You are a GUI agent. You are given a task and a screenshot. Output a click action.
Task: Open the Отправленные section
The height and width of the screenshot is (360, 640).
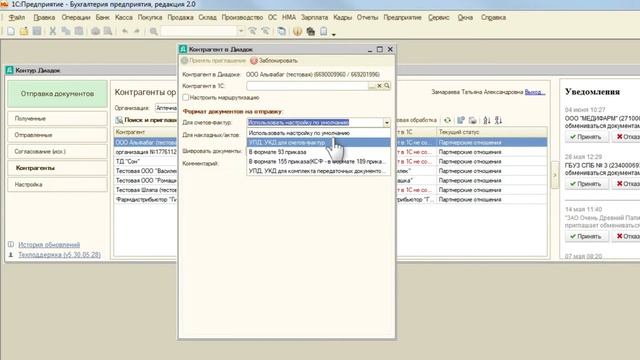57,135
